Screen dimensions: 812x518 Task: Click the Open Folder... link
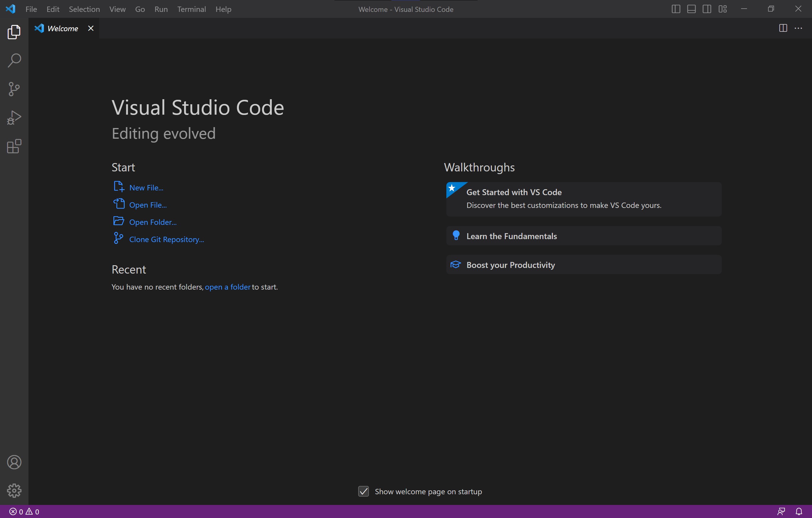(x=153, y=222)
